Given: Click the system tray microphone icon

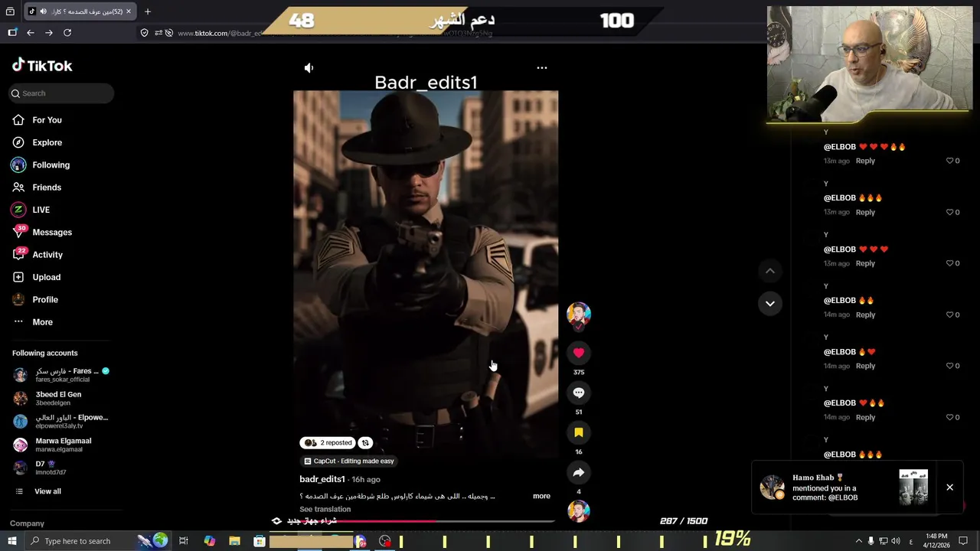Looking at the screenshot, I should pyautogui.click(x=871, y=541).
